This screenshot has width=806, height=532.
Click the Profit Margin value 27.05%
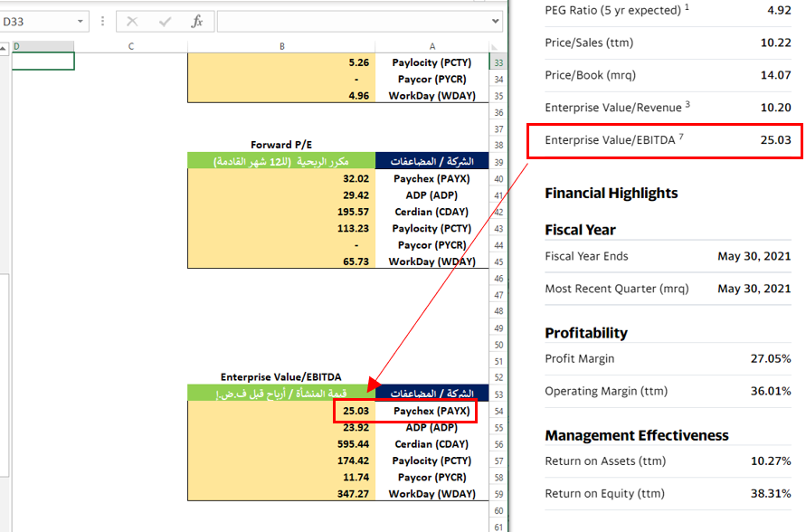[771, 358]
